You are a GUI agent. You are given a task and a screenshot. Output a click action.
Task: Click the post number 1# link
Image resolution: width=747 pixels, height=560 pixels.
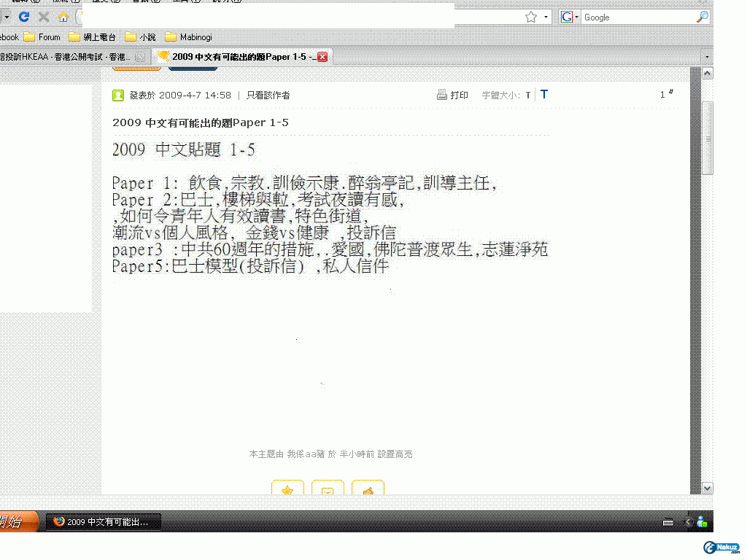[x=667, y=93]
